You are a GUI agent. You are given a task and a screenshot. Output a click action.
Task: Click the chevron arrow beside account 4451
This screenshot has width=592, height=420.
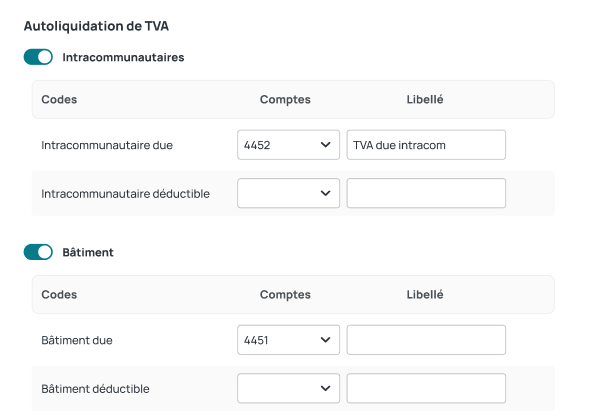(x=325, y=340)
